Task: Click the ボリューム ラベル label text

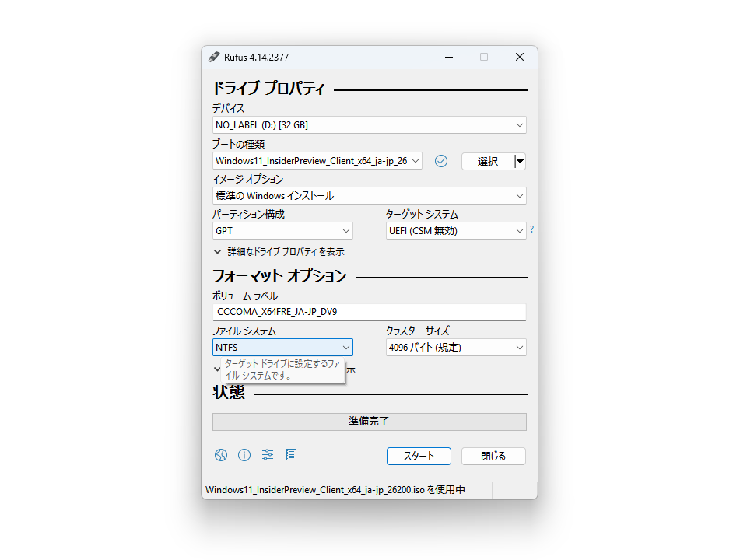Action: point(245,296)
